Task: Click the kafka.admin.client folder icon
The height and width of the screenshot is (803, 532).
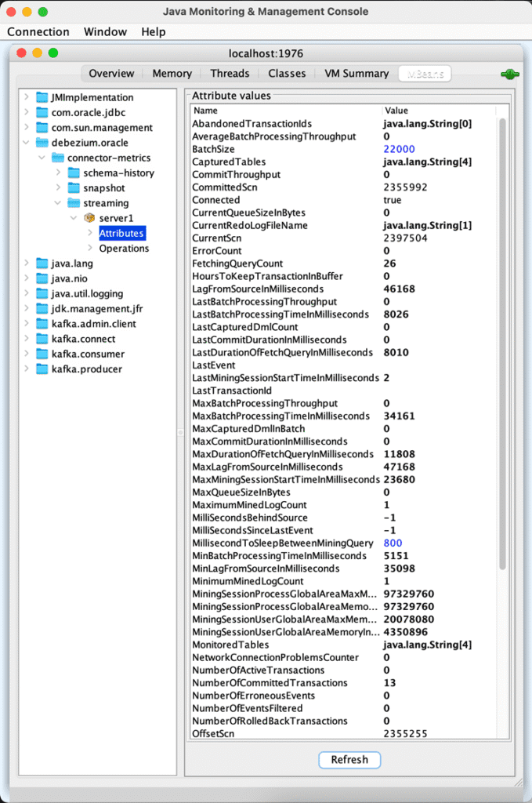Action: [42, 324]
